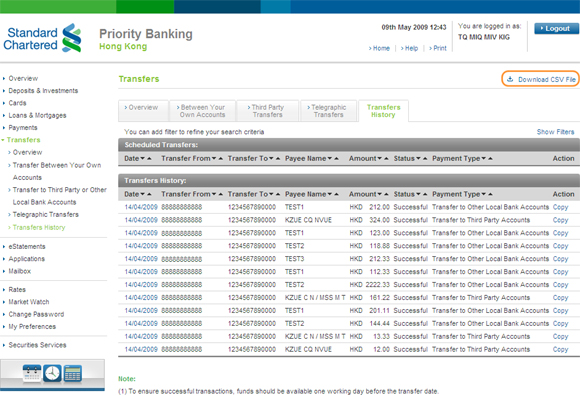Sort Transfers History by Payee Name ascending arrow
580x396 pixels.
(337, 194)
